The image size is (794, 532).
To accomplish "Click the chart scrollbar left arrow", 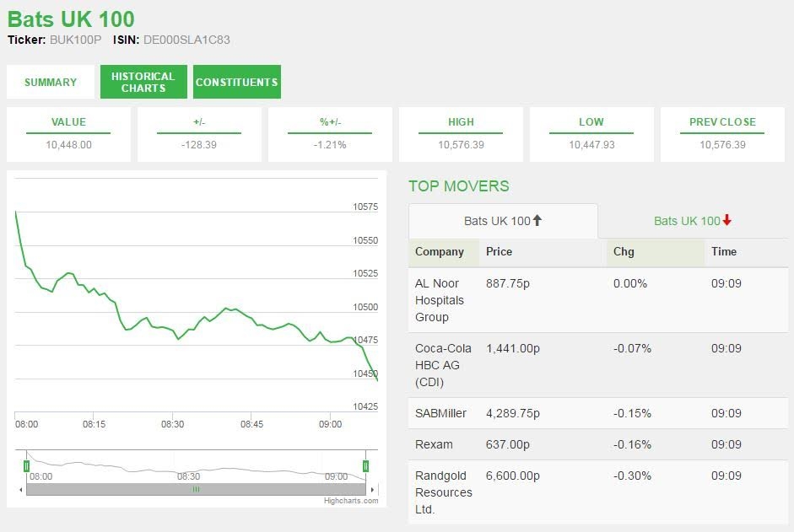I will (21, 489).
